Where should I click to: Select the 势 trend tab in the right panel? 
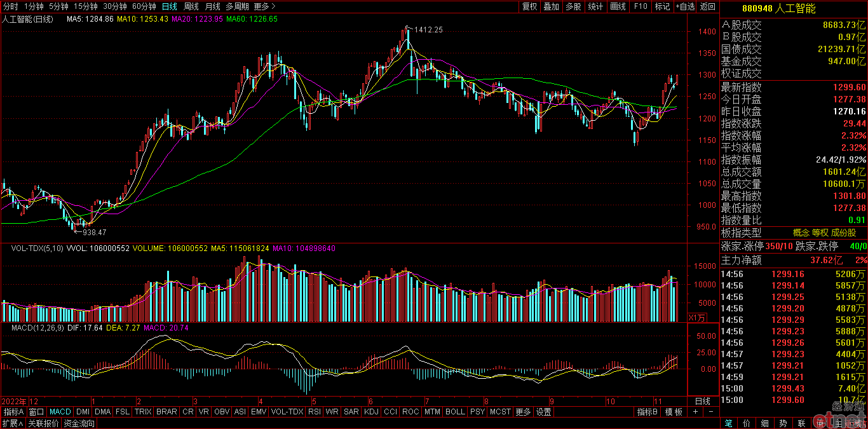(783, 423)
